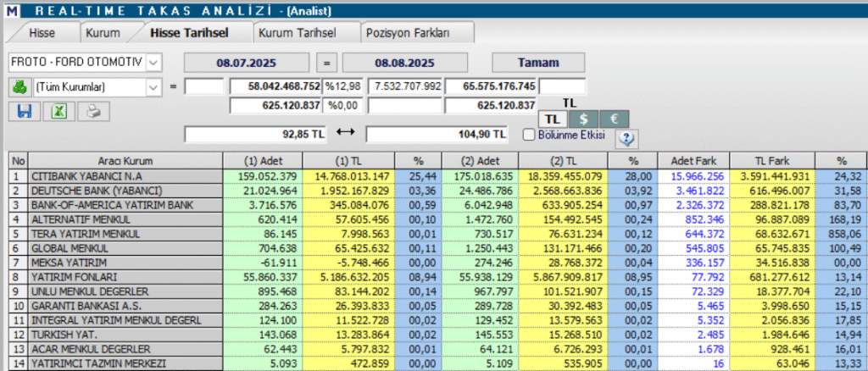Click the 18.359.455.079 TL cell
Viewport: 868px width, 371px height.
563,176
